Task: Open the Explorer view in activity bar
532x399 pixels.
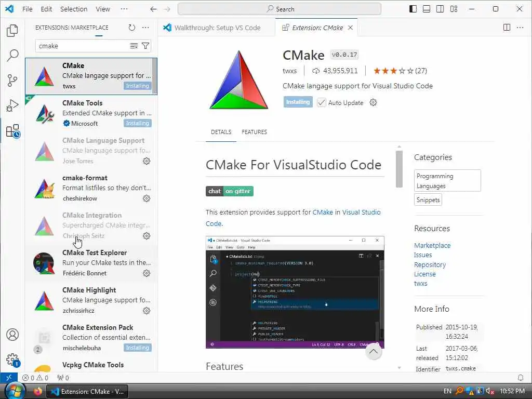Action: click(12, 31)
